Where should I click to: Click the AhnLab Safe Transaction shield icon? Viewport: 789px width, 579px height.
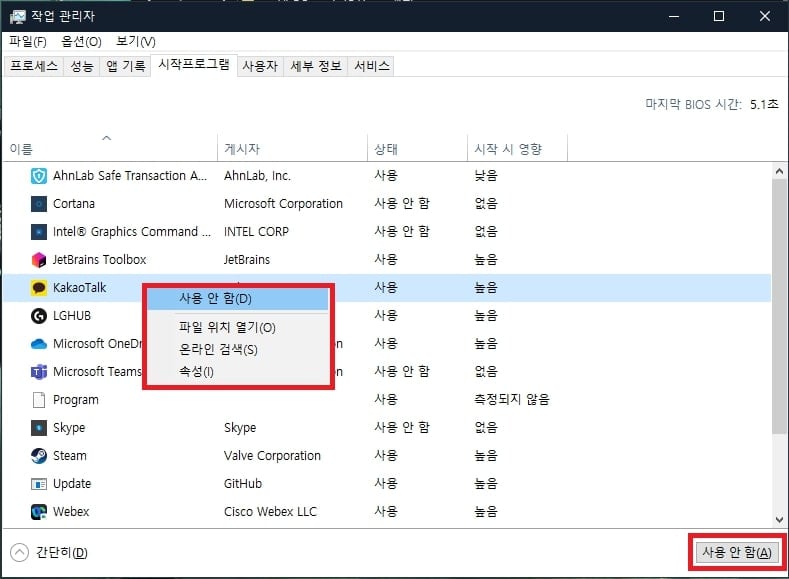pos(39,176)
